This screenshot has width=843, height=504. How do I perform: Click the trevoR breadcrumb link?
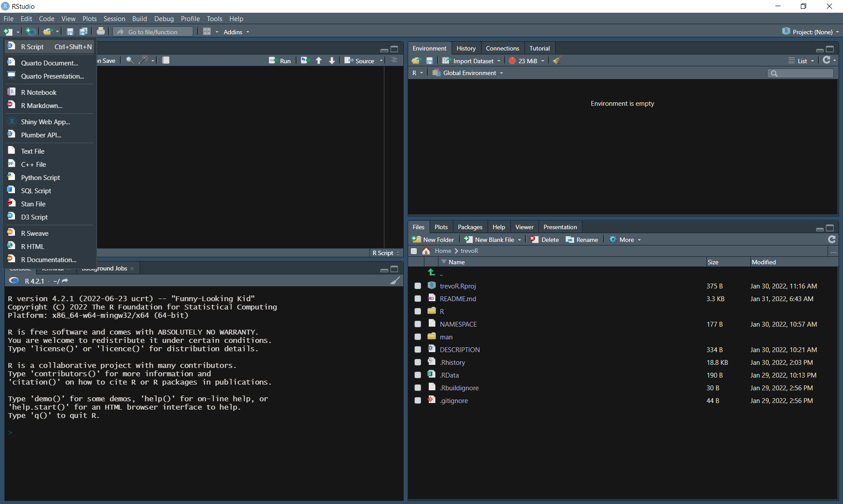[x=469, y=251]
